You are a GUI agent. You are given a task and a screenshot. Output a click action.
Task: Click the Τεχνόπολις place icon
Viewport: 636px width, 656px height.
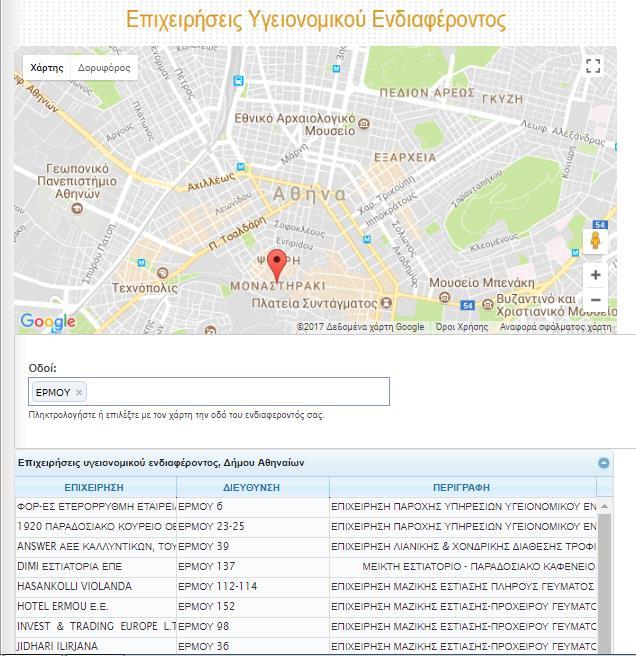163,273
